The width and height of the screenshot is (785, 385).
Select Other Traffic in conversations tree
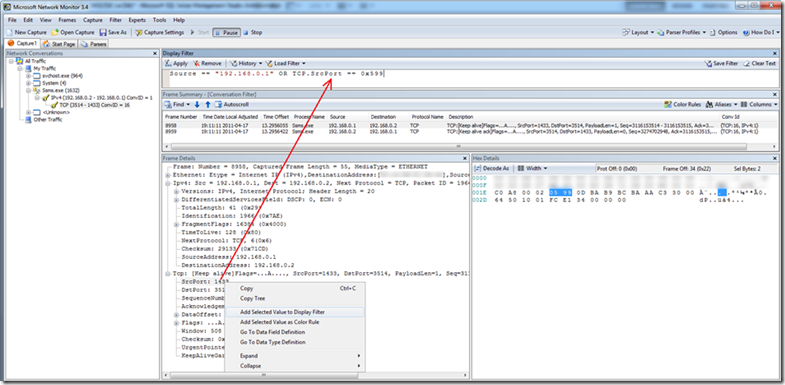(x=48, y=120)
